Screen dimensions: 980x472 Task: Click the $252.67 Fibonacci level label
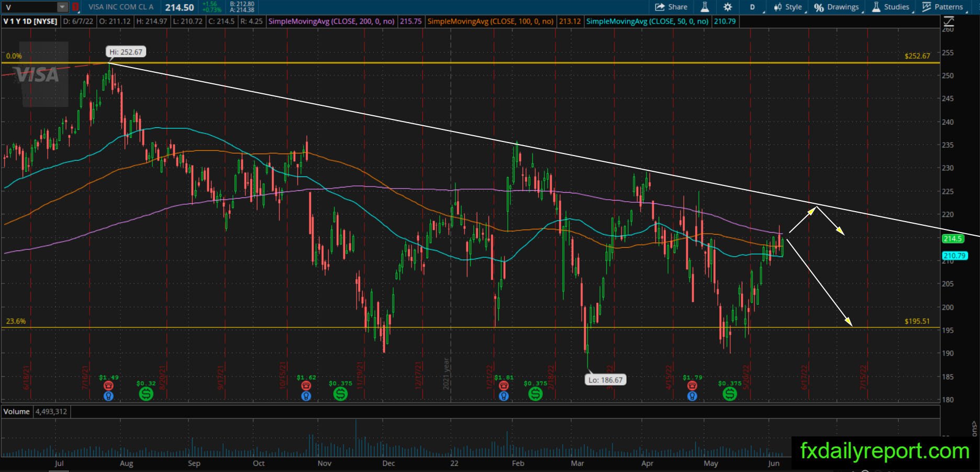[x=917, y=56]
